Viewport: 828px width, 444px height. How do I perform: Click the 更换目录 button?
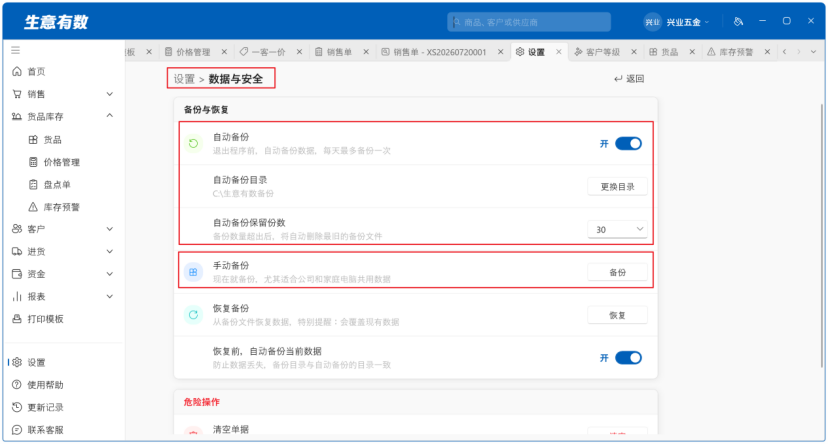(x=617, y=187)
